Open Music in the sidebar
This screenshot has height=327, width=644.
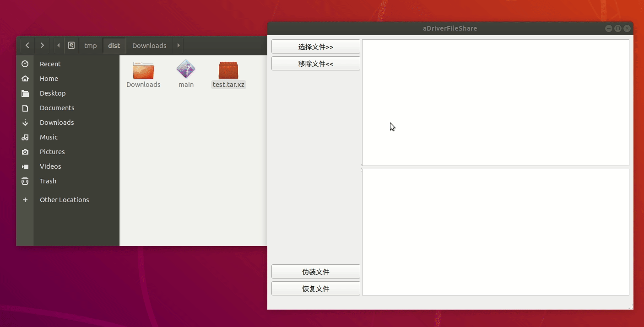(68, 137)
